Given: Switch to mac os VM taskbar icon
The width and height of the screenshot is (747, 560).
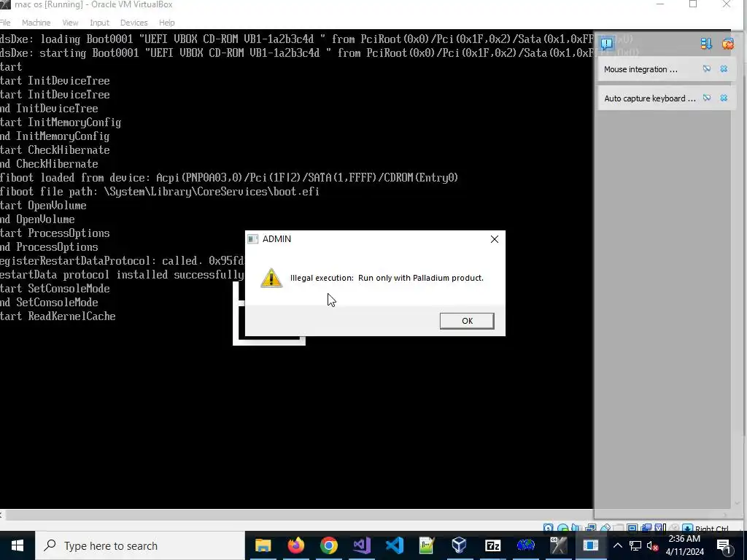Looking at the screenshot, I should point(558,545).
